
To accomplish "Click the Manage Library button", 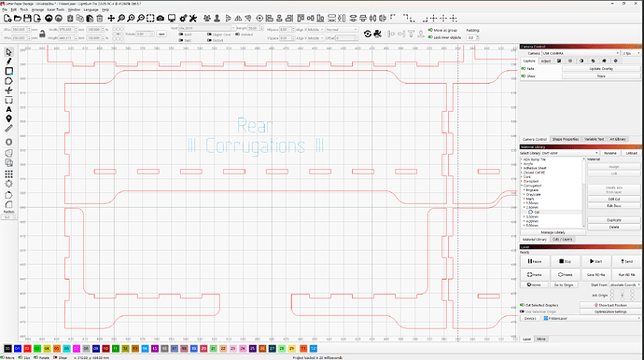I will (553, 232).
